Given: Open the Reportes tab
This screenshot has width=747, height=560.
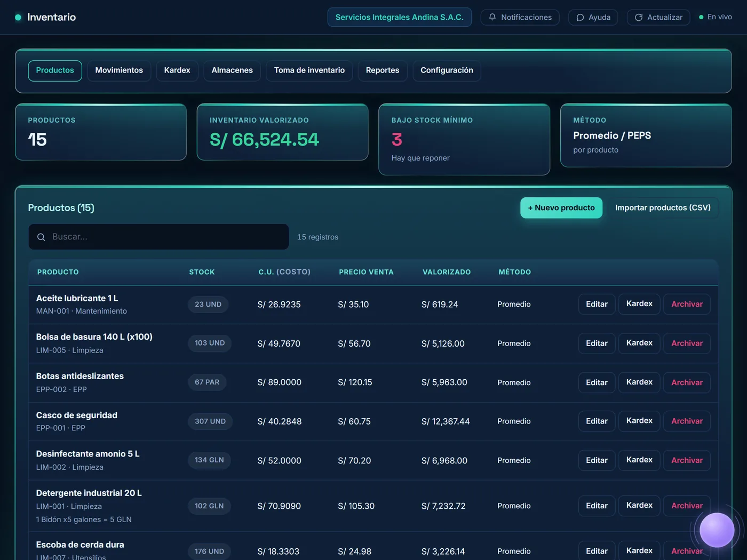Looking at the screenshot, I should tap(383, 70).
